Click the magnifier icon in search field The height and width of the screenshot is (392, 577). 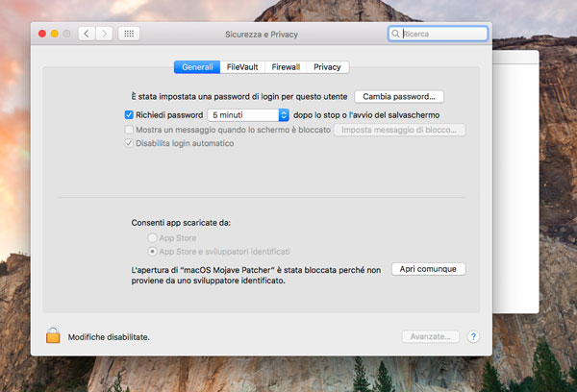tap(395, 34)
